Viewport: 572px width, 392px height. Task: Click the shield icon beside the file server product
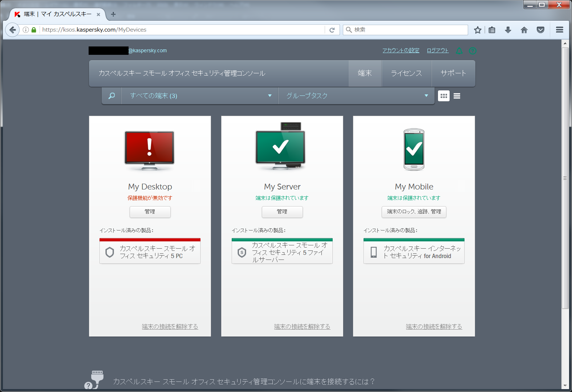(242, 252)
